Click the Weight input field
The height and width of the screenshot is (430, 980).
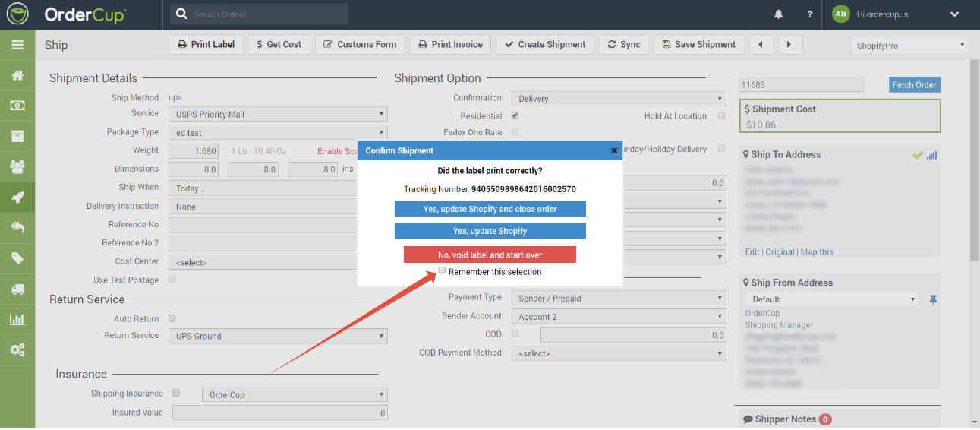pyautogui.click(x=193, y=151)
